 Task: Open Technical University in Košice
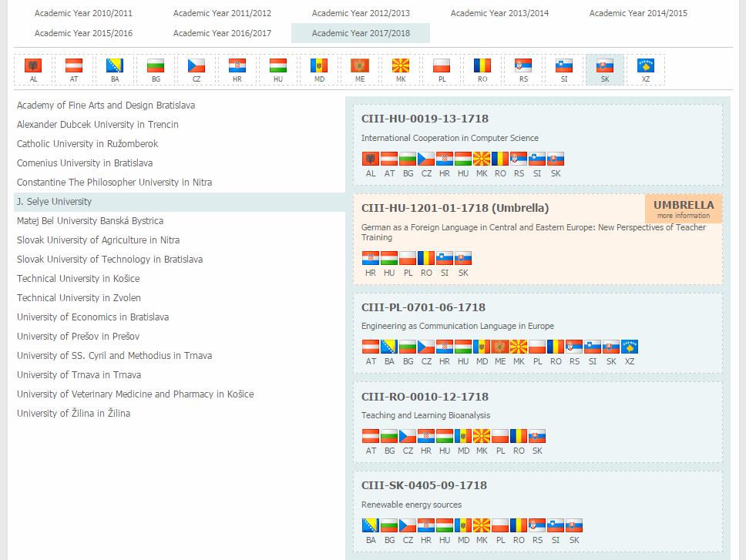click(78, 279)
